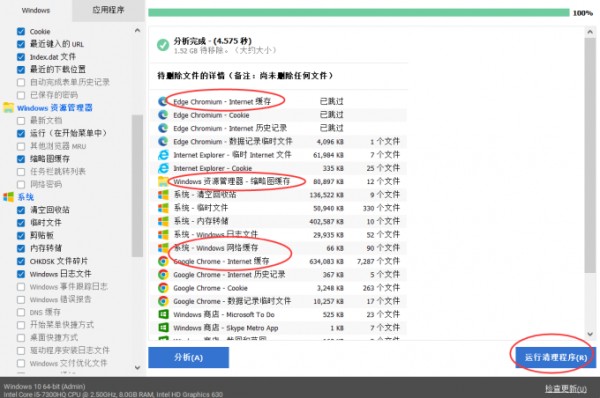Uncheck 剪贴板 checkbox
Image resolution: width=600 pixels, height=398 pixels.
pyautogui.click(x=21, y=235)
